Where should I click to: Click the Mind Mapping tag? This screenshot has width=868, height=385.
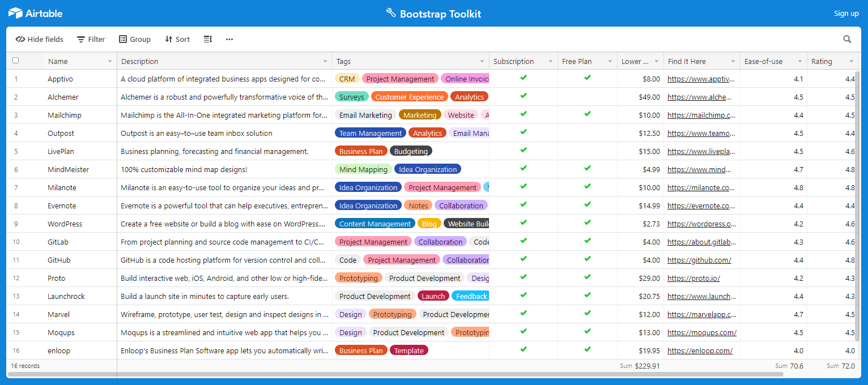[x=364, y=169]
